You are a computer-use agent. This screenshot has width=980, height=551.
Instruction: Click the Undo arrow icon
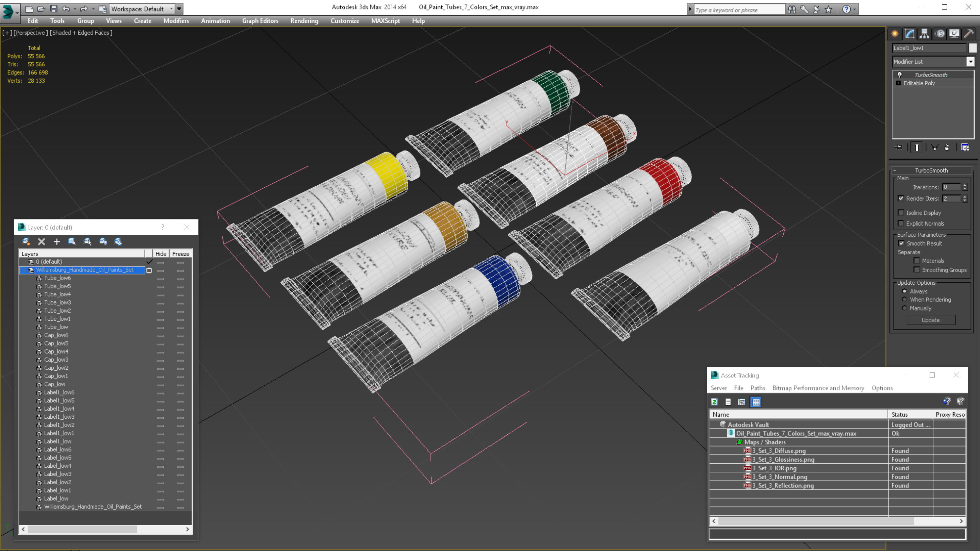(x=66, y=9)
